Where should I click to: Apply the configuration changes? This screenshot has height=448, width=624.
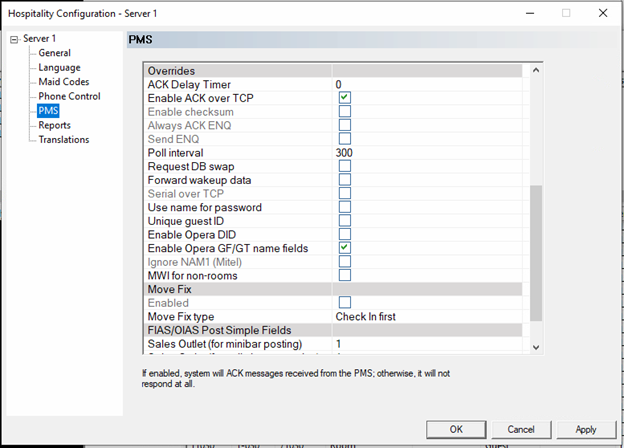585,429
